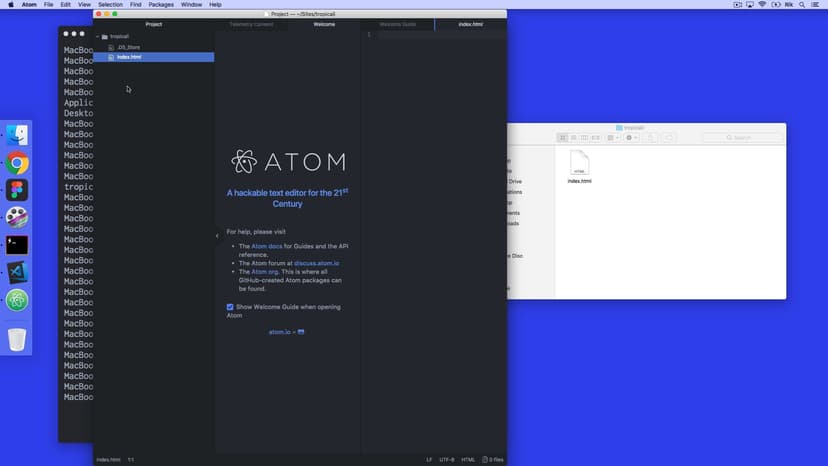The image size is (828, 466).
Task: Click the Apple menu icon
Action: 11,4
